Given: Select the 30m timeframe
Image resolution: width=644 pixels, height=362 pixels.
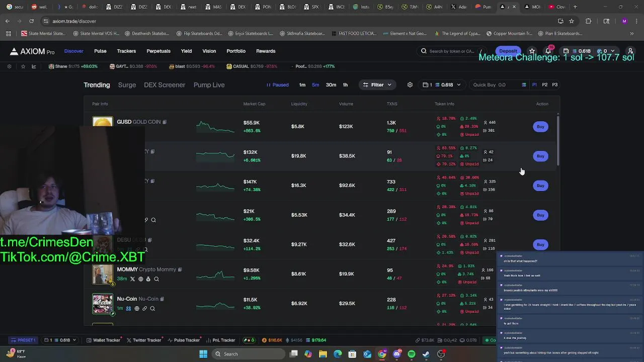Looking at the screenshot, I should (331, 85).
